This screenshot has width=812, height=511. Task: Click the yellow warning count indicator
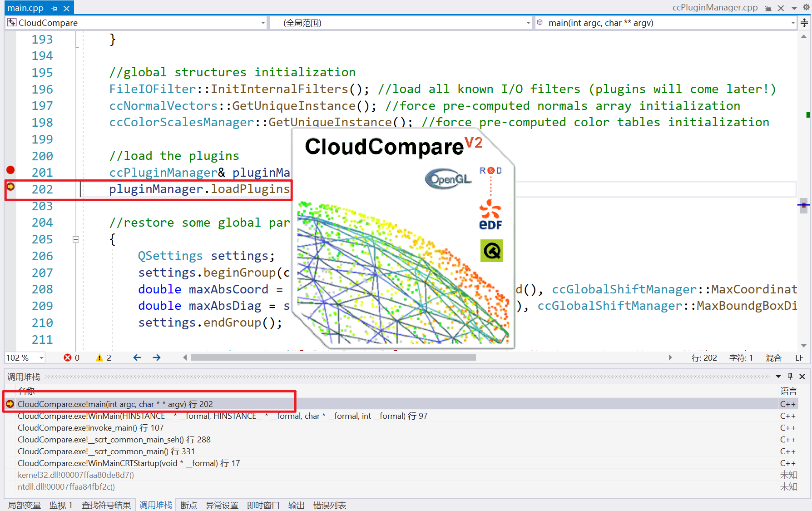(104, 358)
